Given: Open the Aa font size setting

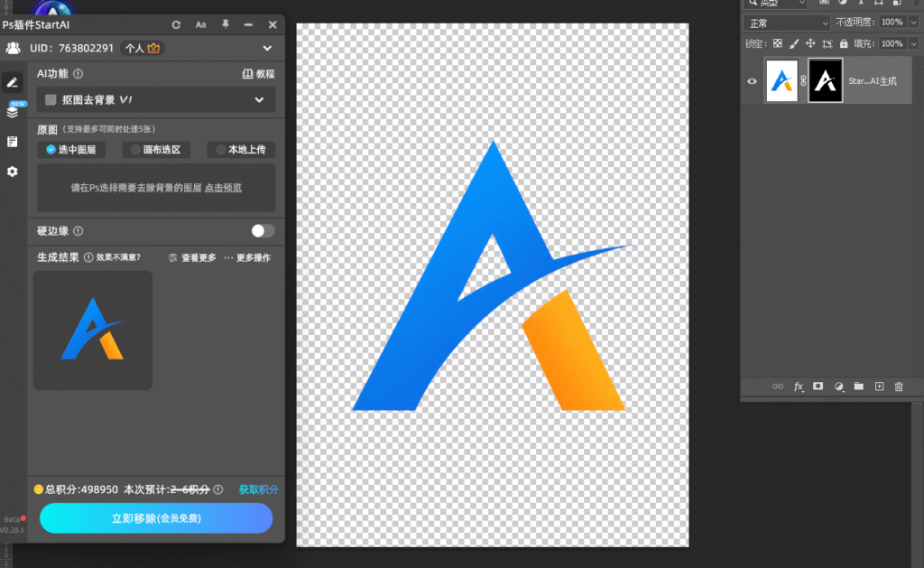Looking at the screenshot, I should click(200, 24).
